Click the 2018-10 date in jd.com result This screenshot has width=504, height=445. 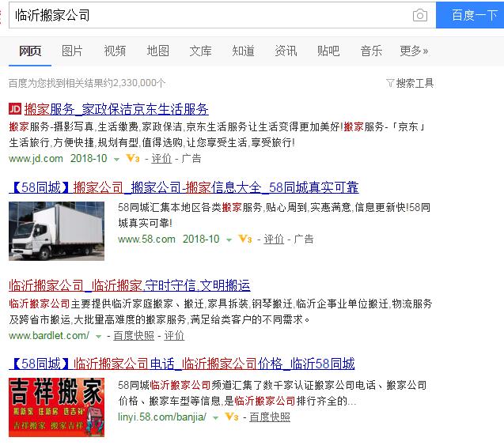[89, 159]
